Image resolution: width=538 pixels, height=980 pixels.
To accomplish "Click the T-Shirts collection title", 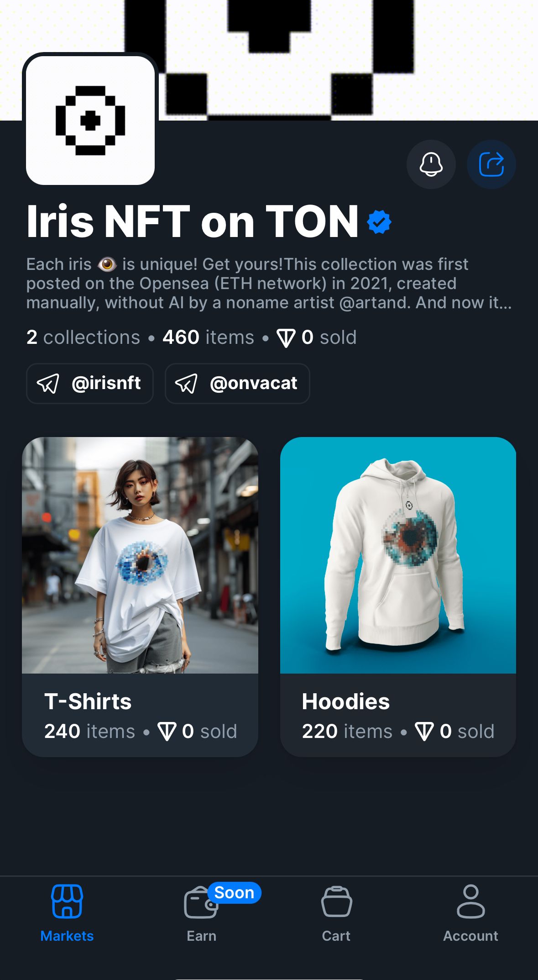I will coord(88,701).
